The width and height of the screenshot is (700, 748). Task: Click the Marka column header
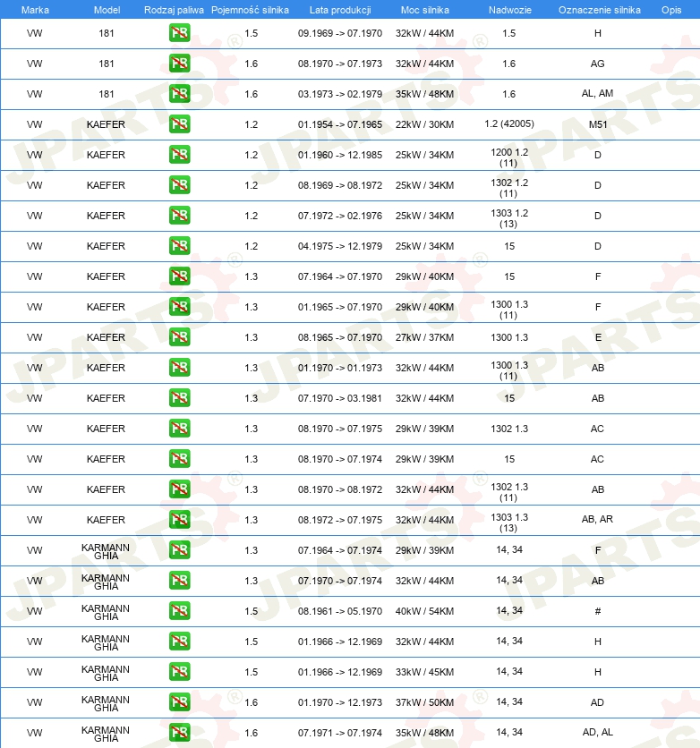click(35, 10)
